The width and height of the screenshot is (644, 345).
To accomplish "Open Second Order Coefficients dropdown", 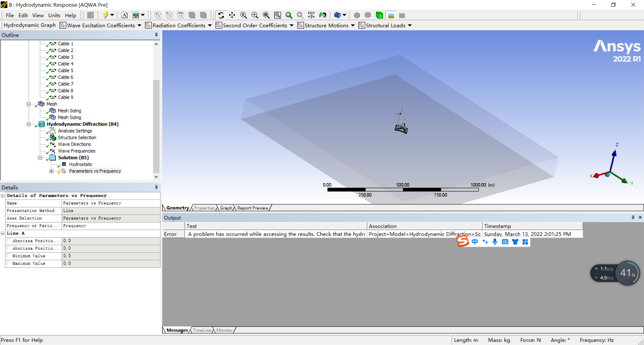I will click(x=291, y=25).
